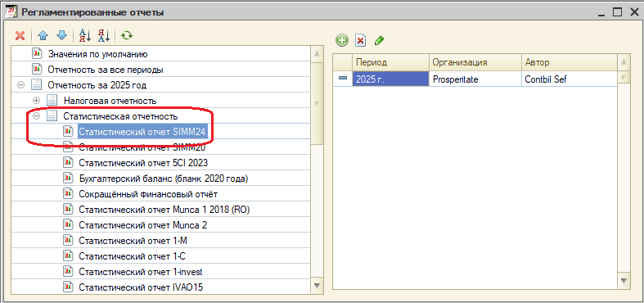Select Налоговая отчетность label
The image size is (644, 303).
click(110, 100)
